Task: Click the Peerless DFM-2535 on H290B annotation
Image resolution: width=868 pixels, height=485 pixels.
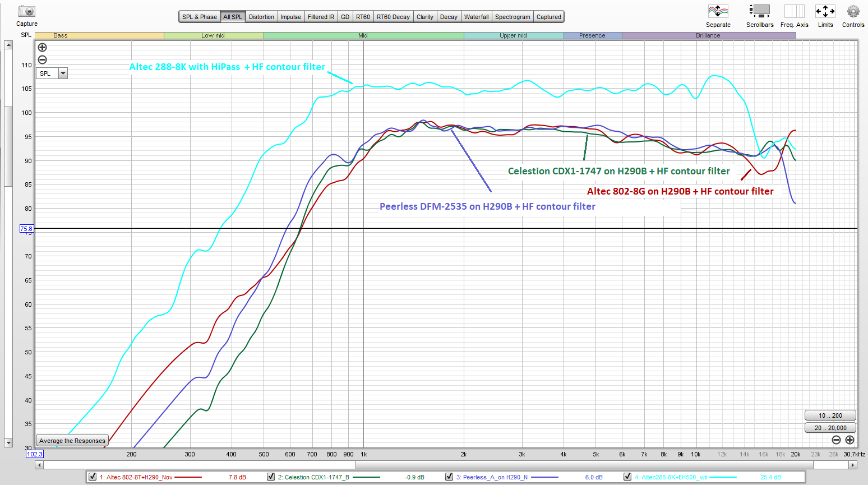Action: 487,206
